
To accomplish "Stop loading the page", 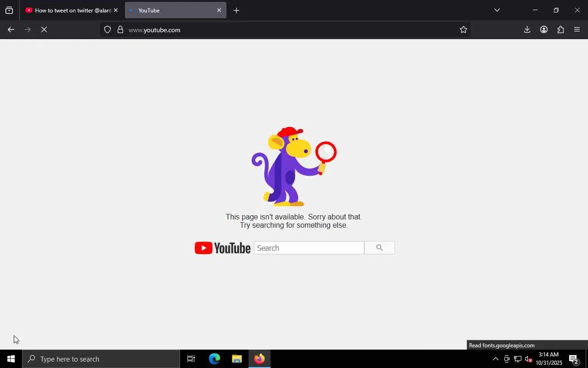I will [44, 30].
